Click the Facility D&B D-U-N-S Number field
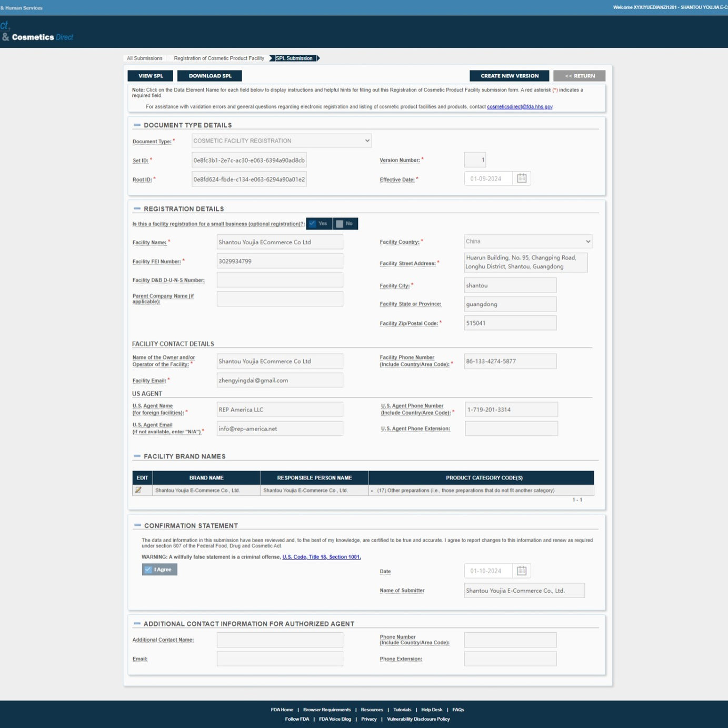 280,280
